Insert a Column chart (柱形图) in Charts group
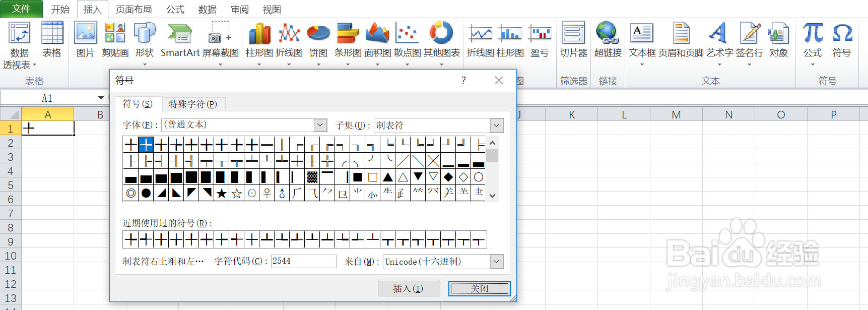Image resolution: width=868 pixels, height=310 pixels. [259, 43]
